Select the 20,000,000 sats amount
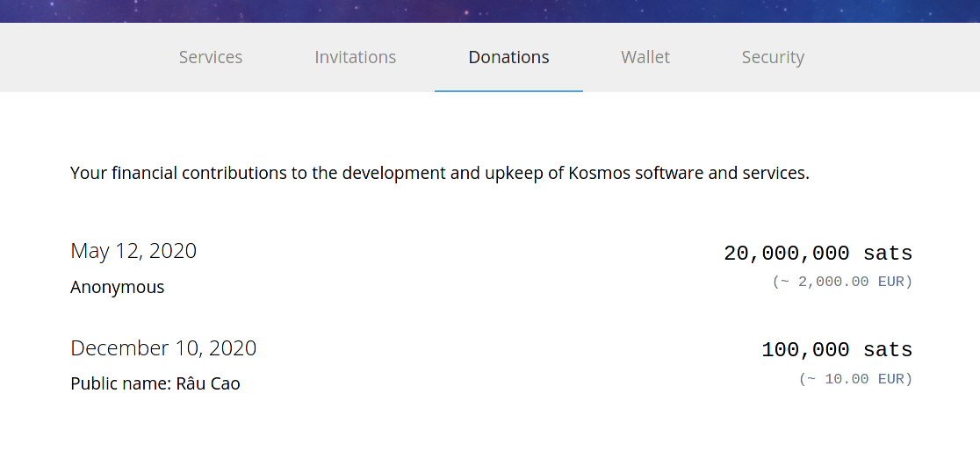 click(818, 254)
